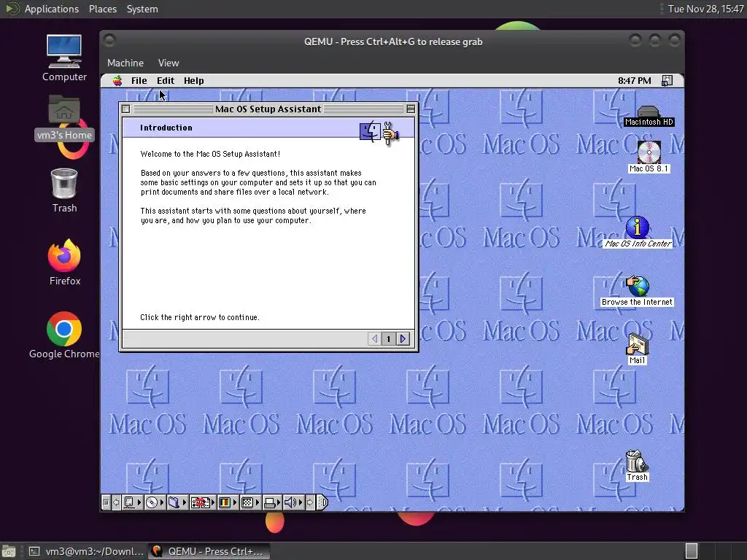The width and height of the screenshot is (747, 560).
Task: Click the page number 1 indicator
Action: pyautogui.click(x=389, y=338)
